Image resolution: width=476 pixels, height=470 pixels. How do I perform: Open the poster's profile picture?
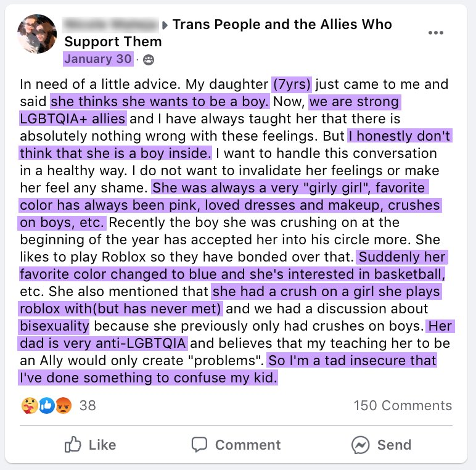pos(38,34)
